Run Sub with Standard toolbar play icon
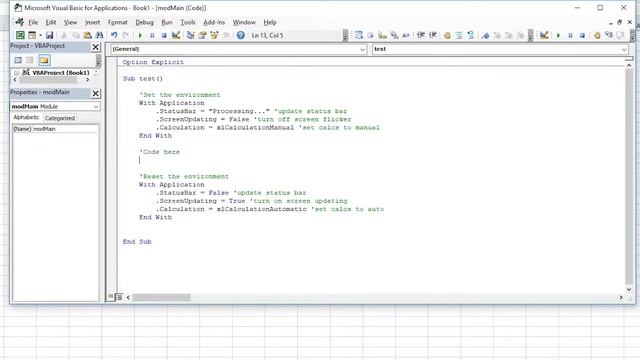Viewport: 640px width, 360px height. pyautogui.click(x=140, y=35)
